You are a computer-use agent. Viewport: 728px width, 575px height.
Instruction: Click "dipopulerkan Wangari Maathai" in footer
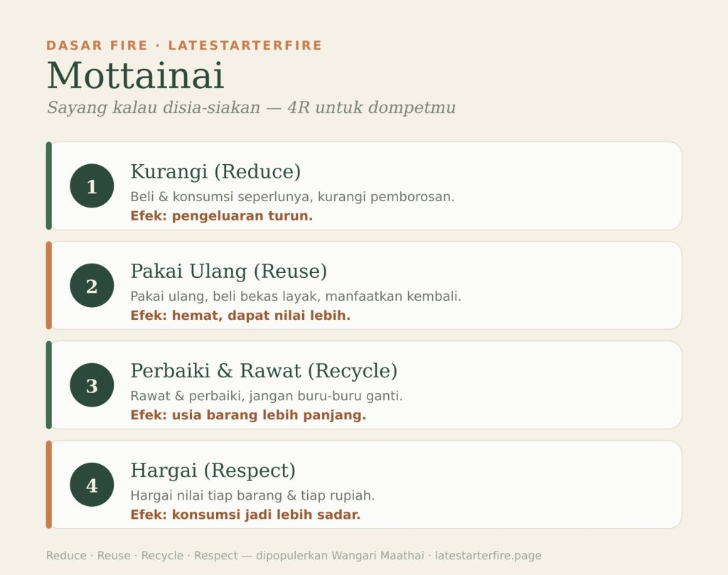(x=340, y=556)
